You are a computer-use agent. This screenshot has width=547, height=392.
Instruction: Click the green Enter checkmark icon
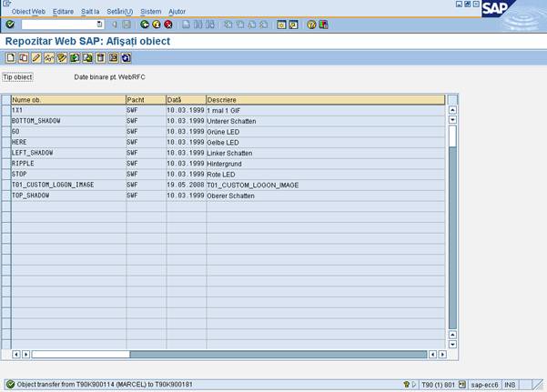pos(10,25)
